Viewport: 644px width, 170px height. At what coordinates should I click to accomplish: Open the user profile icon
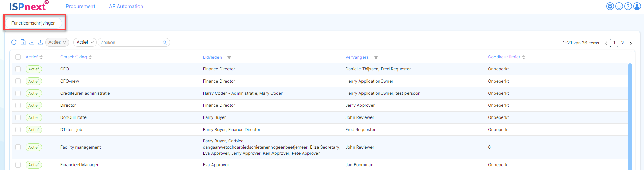click(637, 6)
